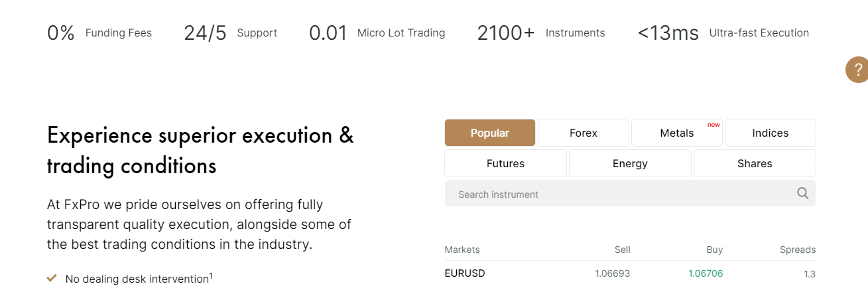The height and width of the screenshot is (286, 868).
Task: Select the Futures category tab
Action: (x=505, y=163)
